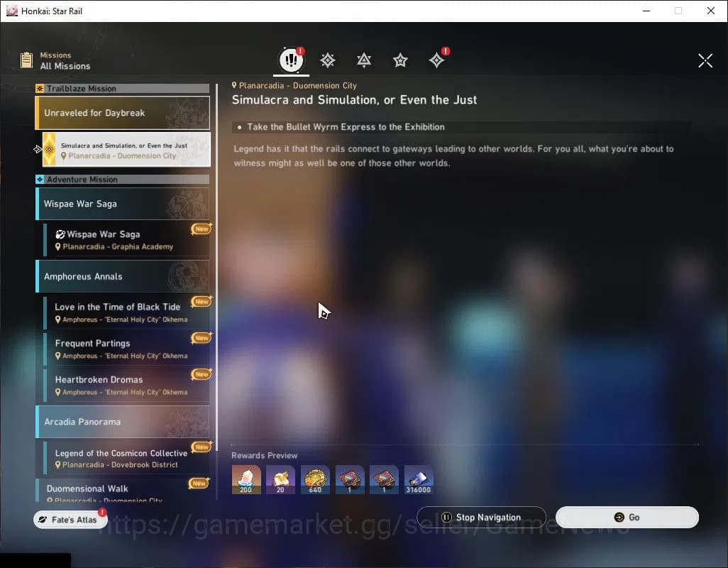Click the Adventure Mission section diamond icon
Screen dimensions: 728x568
[40, 179]
